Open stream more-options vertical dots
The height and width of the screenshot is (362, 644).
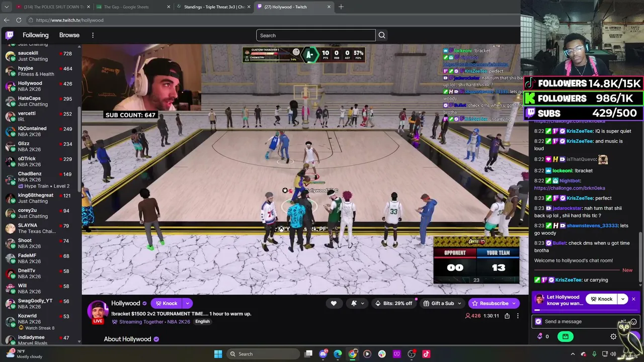[x=518, y=316]
